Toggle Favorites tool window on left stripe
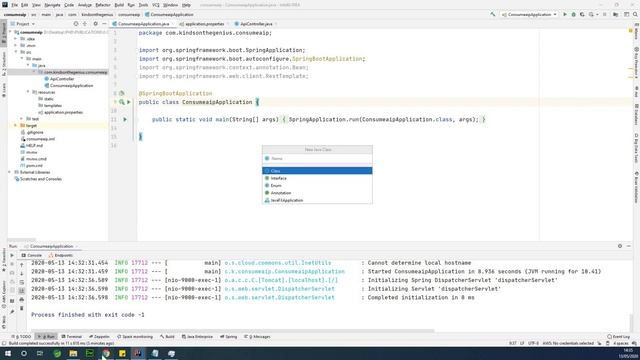The width and height of the screenshot is (640, 360). pos(4,259)
